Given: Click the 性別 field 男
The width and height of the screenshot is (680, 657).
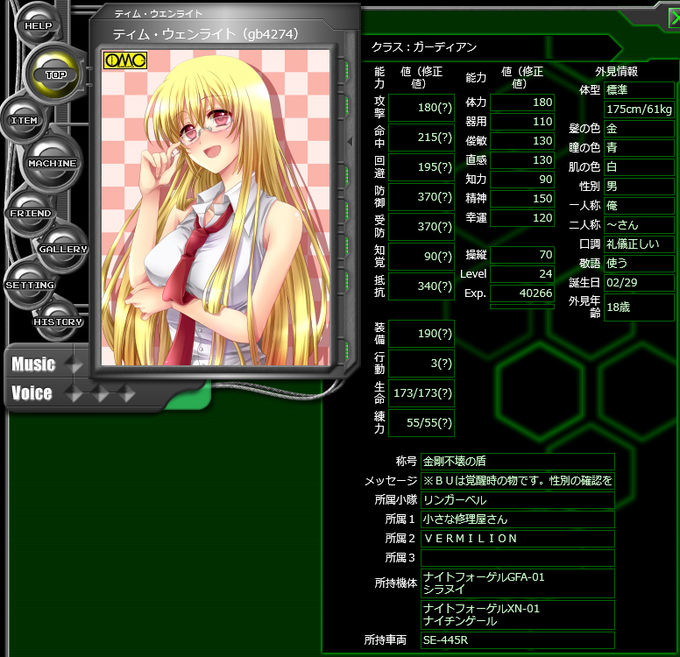Looking at the screenshot, I should coord(639,186).
